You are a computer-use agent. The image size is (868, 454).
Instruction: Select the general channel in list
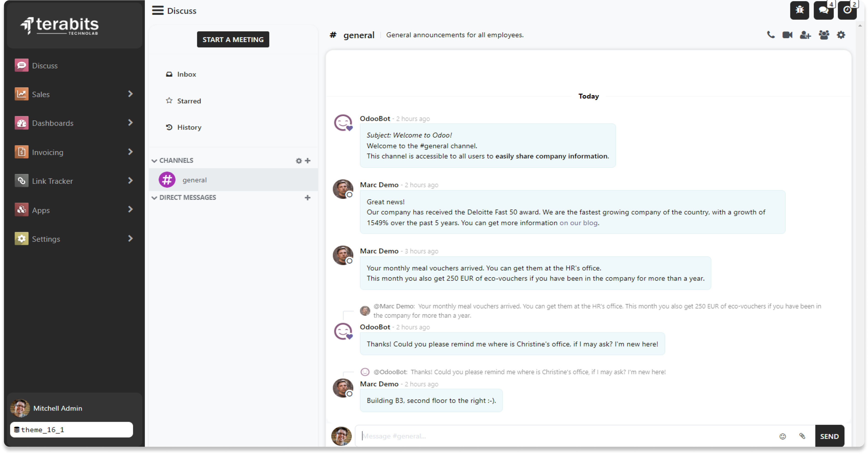[x=233, y=180]
